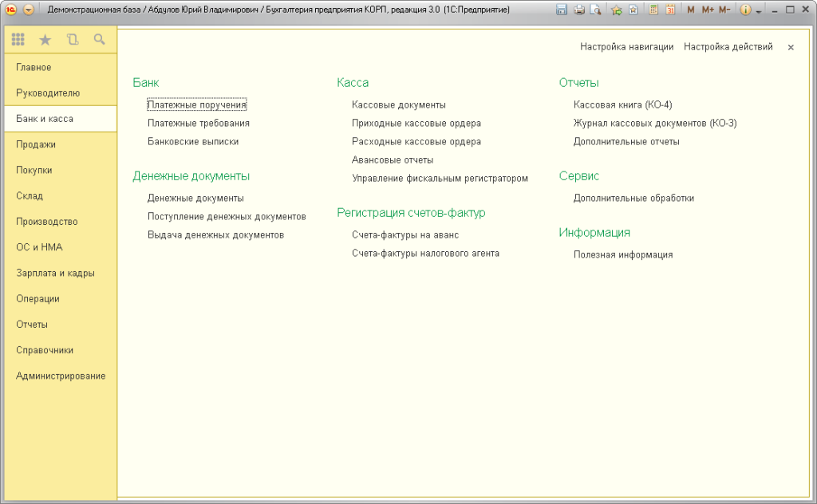Open Платежные поручения link
This screenshot has height=504, width=817.
[x=196, y=104]
